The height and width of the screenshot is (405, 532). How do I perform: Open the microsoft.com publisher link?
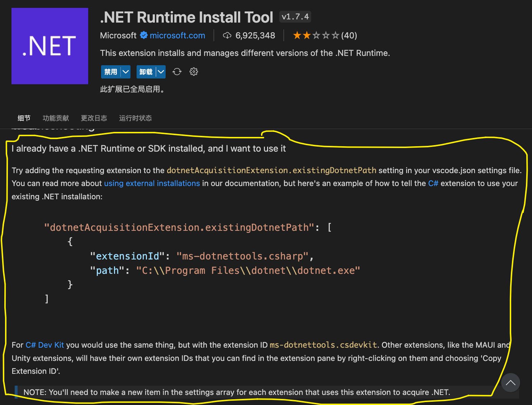tap(177, 35)
